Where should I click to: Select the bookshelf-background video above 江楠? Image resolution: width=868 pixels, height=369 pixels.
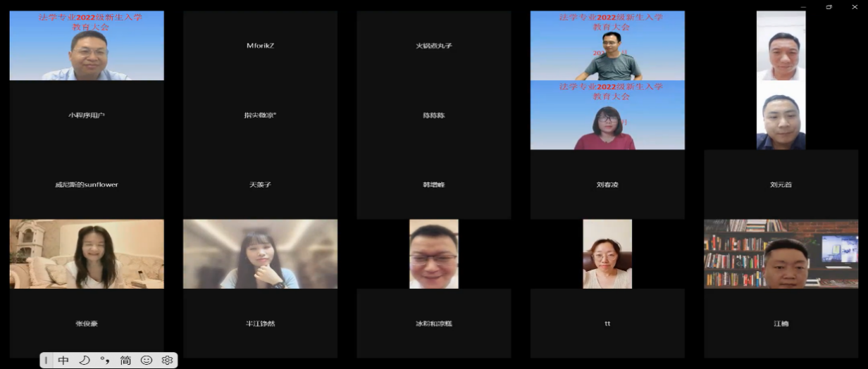tap(781, 254)
